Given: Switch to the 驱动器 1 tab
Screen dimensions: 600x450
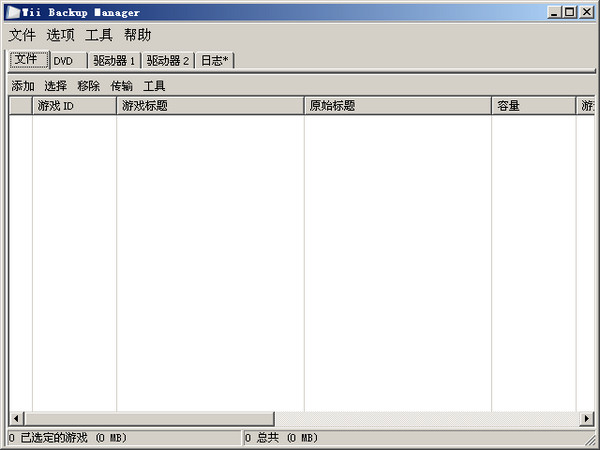Looking at the screenshot, I should [x=114, y=61].
